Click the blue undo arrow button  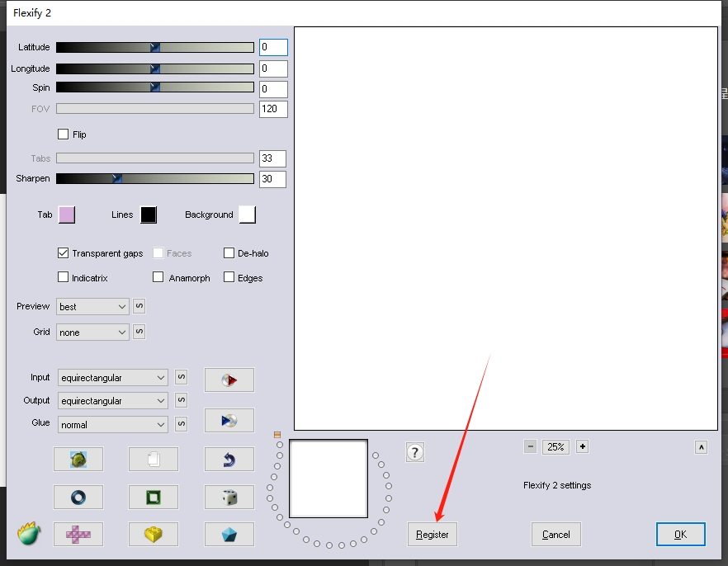[229, 460]
